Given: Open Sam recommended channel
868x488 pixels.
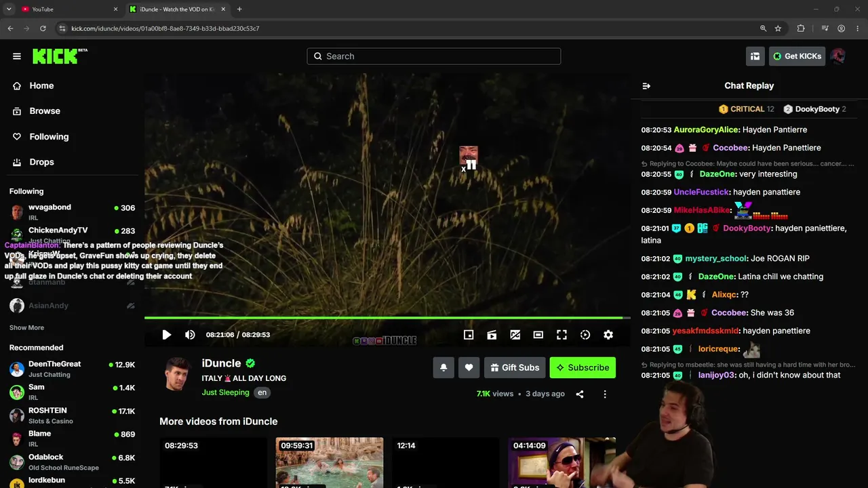Looking at the screenshot, I should [x=72, y=392].
